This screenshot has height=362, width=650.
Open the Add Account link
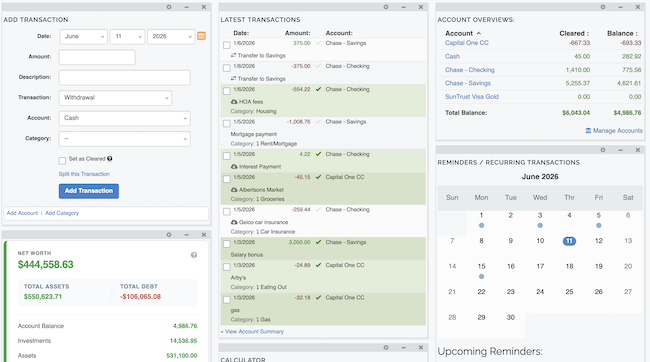(22, 213)
